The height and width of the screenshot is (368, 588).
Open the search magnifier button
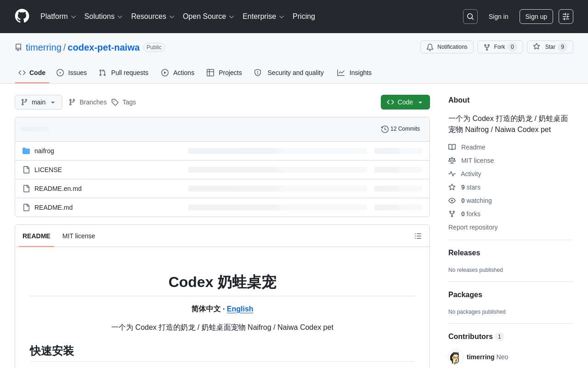click(x=470, y=17)
